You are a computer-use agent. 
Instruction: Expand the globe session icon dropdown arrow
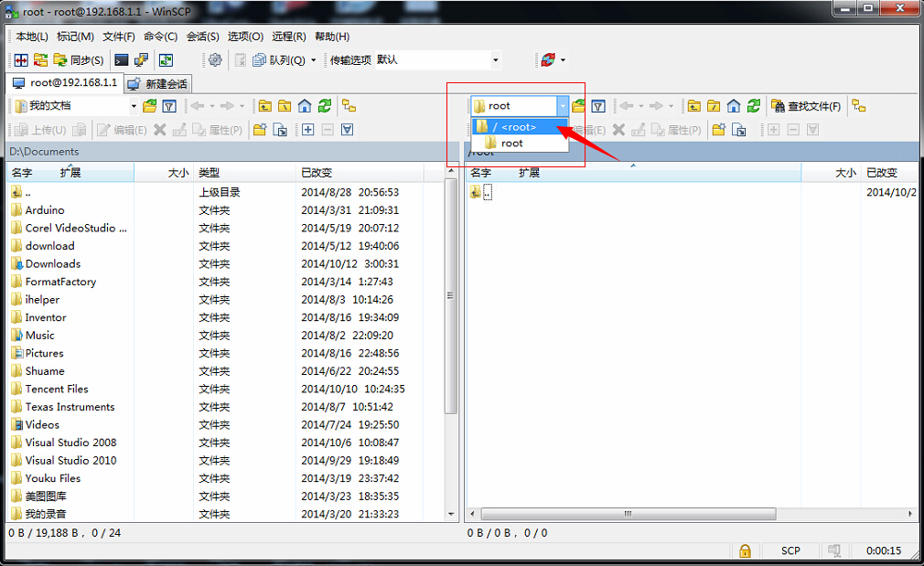(564, 60)
